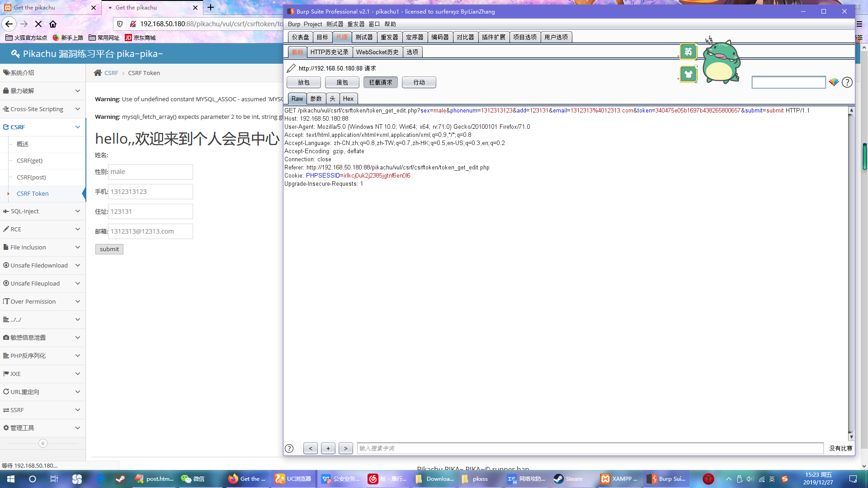This screenshot has height=488, width=868.
Task: Open a new browser tab
Action: point(211,7)
